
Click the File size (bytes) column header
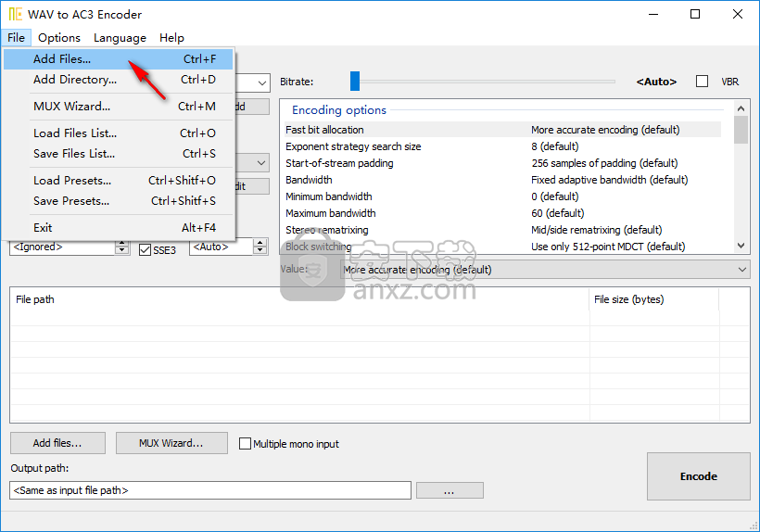click(x=654, y=299)
